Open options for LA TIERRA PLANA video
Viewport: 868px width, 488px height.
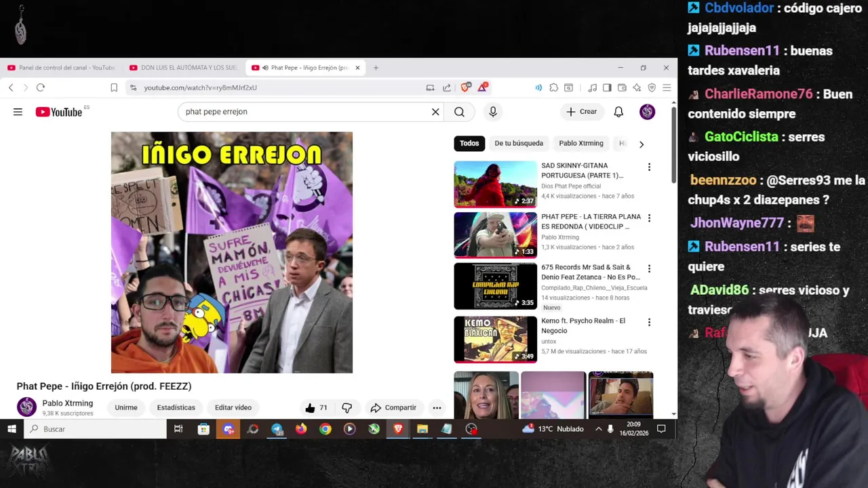tap(649, 218)
